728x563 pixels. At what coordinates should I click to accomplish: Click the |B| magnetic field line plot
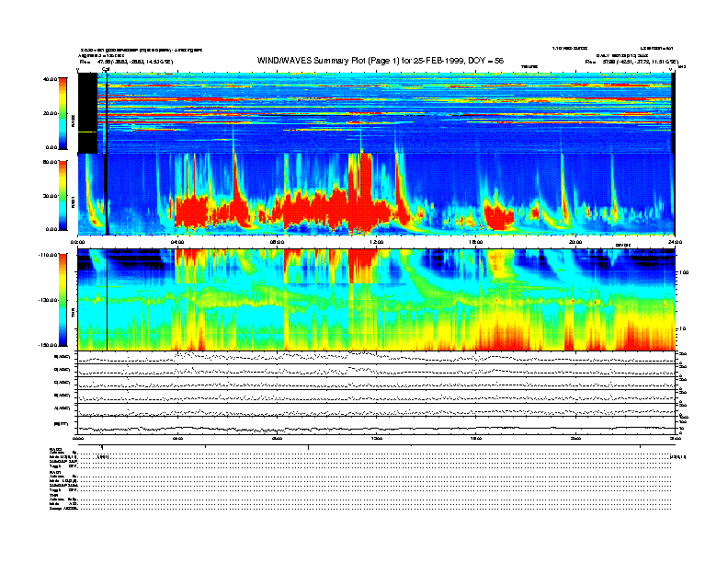coord(376,425)
